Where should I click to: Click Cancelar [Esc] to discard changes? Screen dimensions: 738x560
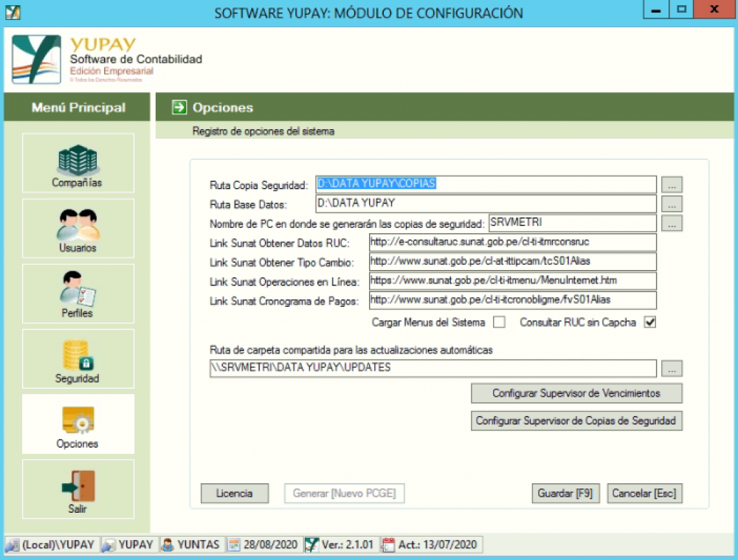pos(645,494)
